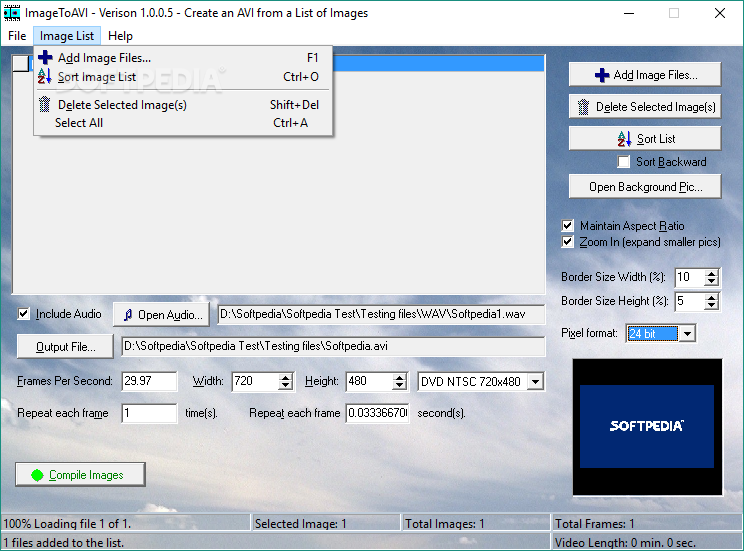This screenshot has height=551, width=744.
Task: Click the Add Image Files... side button
Action: (x=645, y=75)
